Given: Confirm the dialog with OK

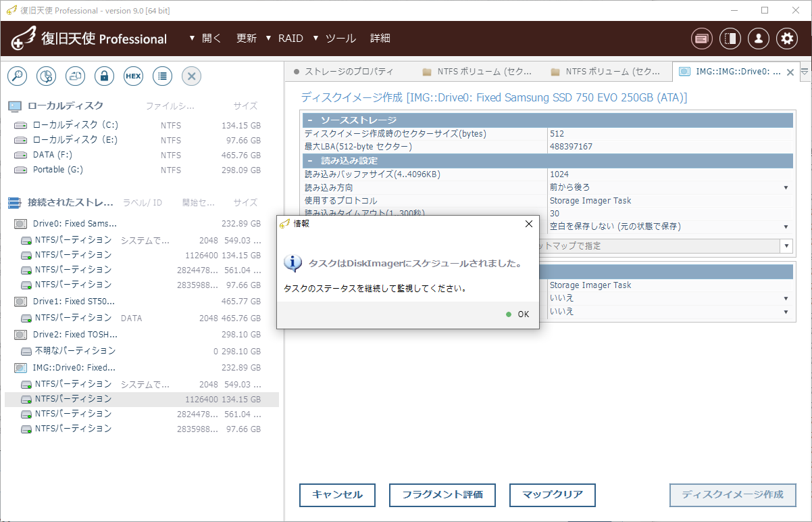Looking at the screenshot, I should (518, 314).
